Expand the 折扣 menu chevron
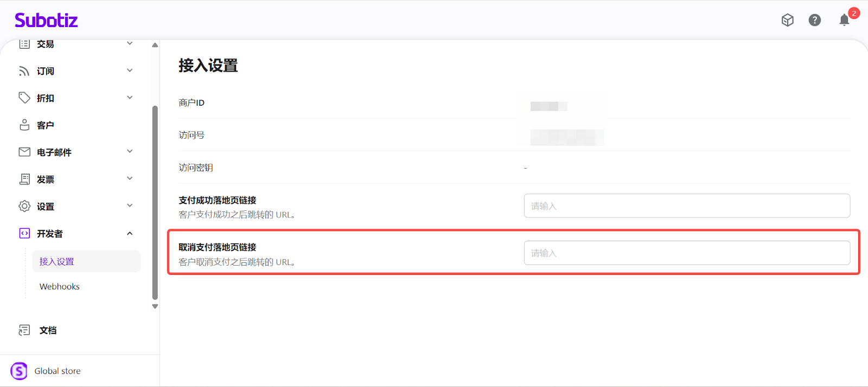Viewport: 868px width, 387px height. click(130, 98)
